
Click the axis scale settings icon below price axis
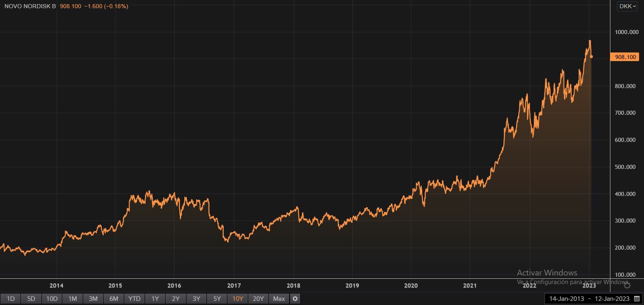(627, 285)
